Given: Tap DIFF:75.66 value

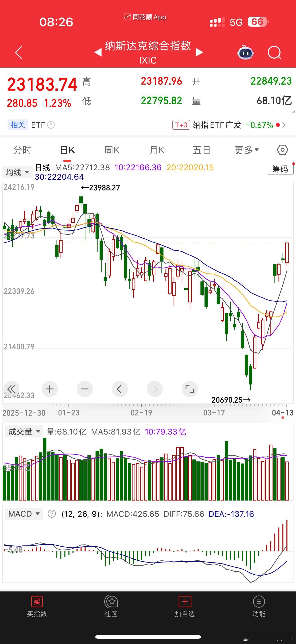Looking at the screenshot, I should coord(184,514).
